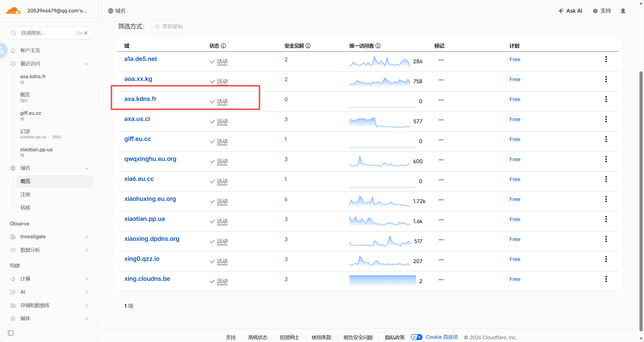Open the 支持 help menu

pos(602,11)
